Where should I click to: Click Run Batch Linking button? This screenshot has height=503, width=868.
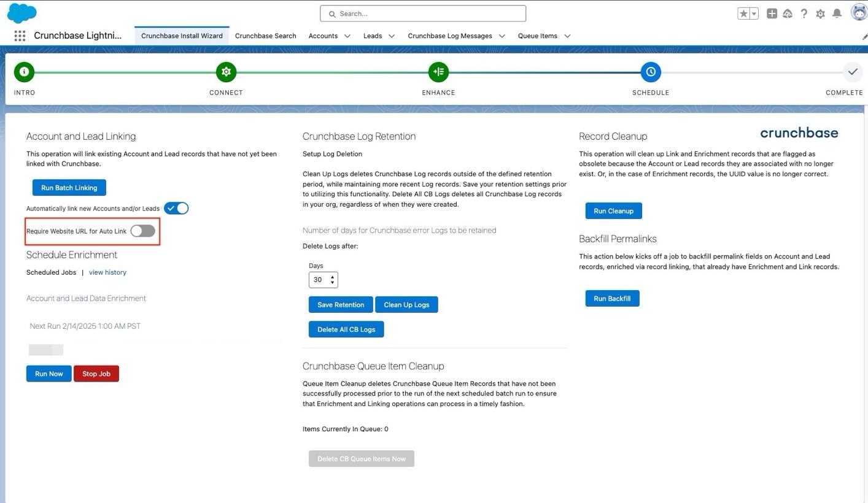point(69,187)
